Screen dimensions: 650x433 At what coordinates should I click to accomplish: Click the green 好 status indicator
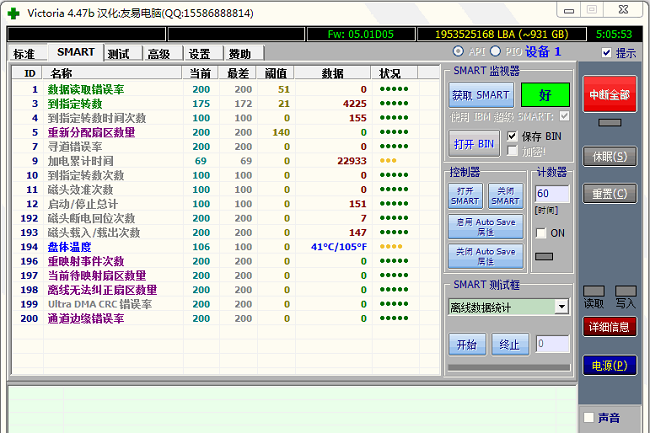coord(544,95)
